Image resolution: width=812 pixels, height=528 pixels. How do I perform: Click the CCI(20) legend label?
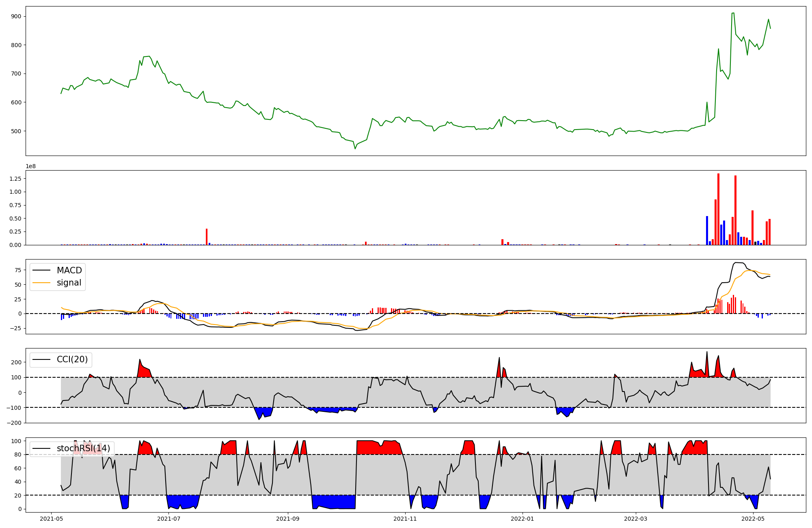pos(72,359)
